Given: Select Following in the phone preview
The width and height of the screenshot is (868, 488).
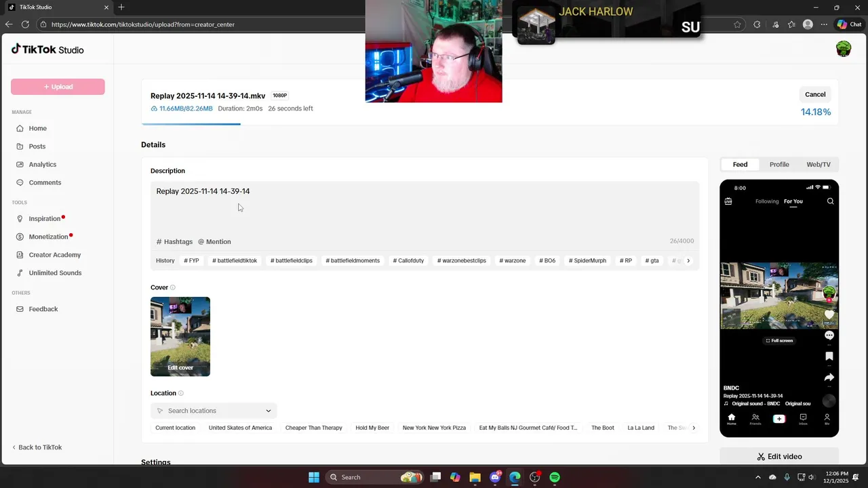Looking at the screenshot, I should tap(767, 201).
